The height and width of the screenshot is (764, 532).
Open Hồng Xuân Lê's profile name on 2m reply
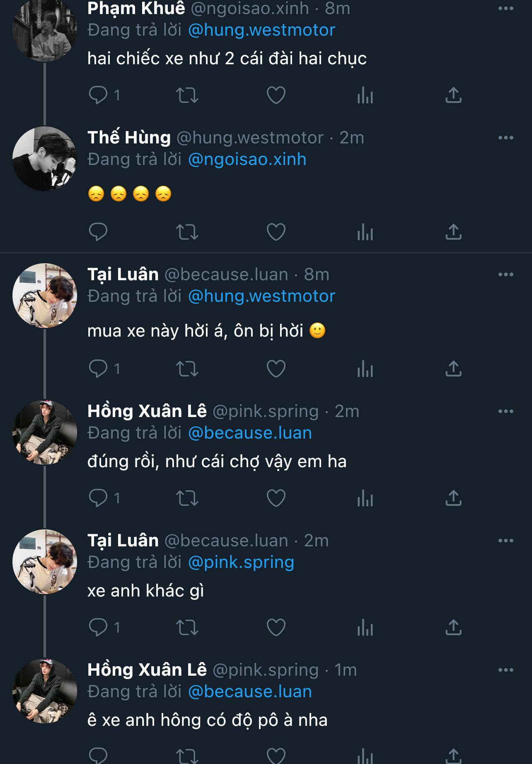[147, 411]
